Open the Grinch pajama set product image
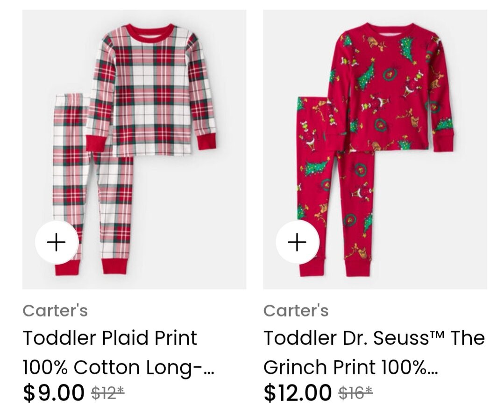Viewport: 504px width, 420px height. click(375, 149)
